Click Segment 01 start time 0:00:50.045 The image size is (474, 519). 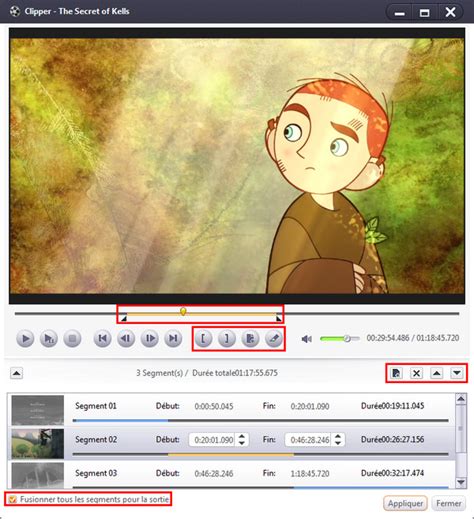point(214,406)
